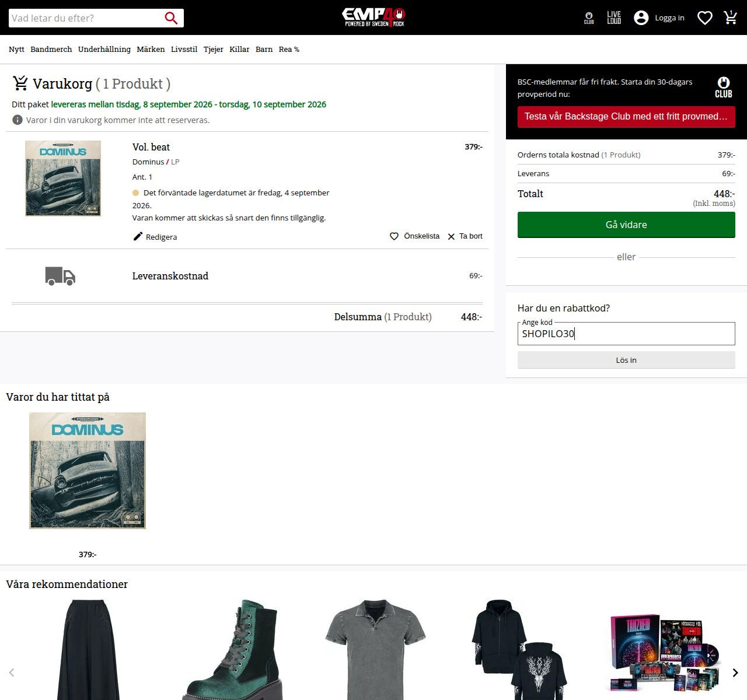Focus the search field Vad letar du efter
The height and width of the screenshot is (700, 747).
86,18
